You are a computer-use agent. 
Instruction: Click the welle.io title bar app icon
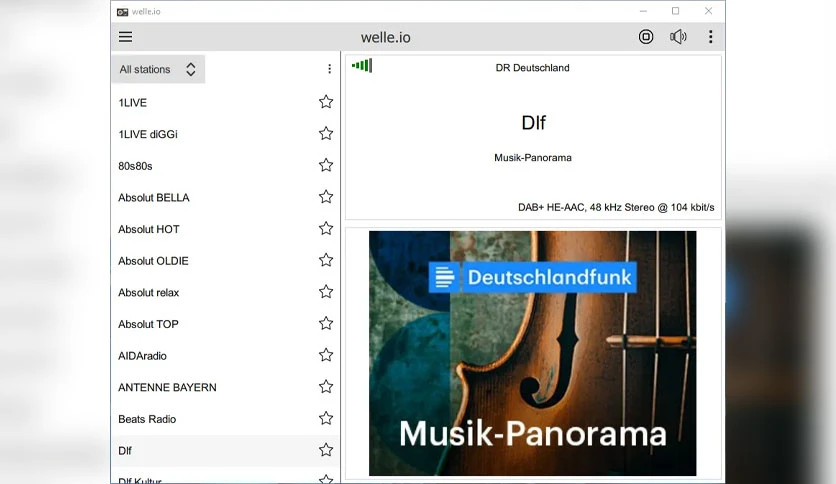123,12
